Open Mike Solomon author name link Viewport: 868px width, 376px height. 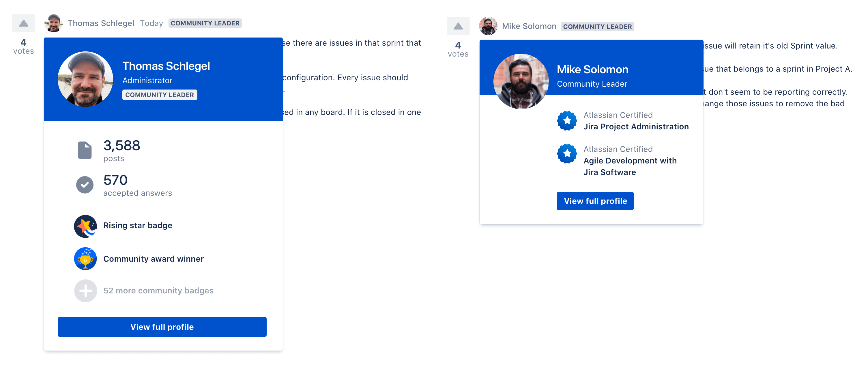tap(529, 26)
